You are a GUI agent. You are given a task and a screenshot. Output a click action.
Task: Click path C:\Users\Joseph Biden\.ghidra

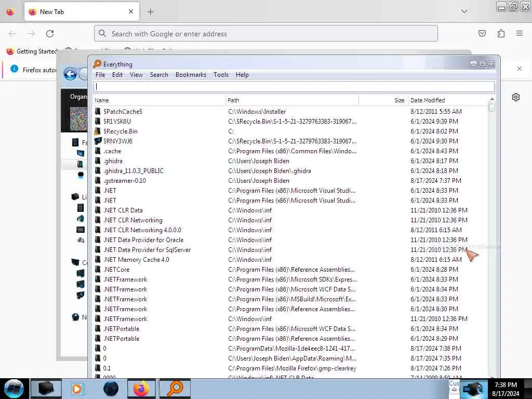pyautogui.click(x=270, y=170)
